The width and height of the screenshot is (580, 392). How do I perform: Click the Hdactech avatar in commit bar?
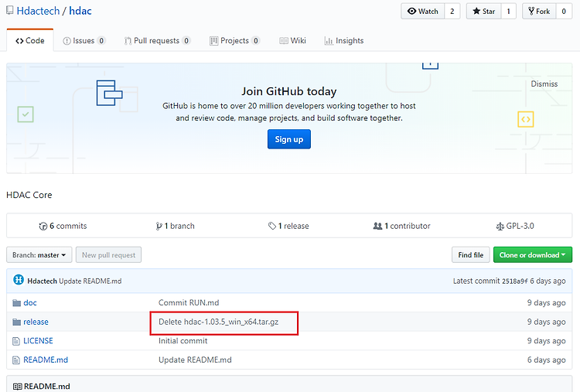[x=19, y=280]
